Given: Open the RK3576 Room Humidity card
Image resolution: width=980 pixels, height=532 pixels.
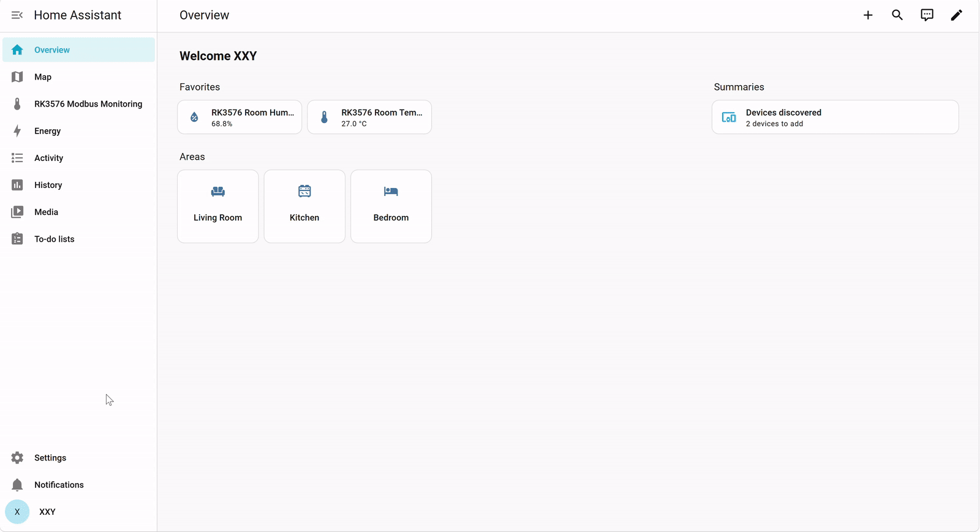Looking at the screenshot, I should (x=239, y=117).
